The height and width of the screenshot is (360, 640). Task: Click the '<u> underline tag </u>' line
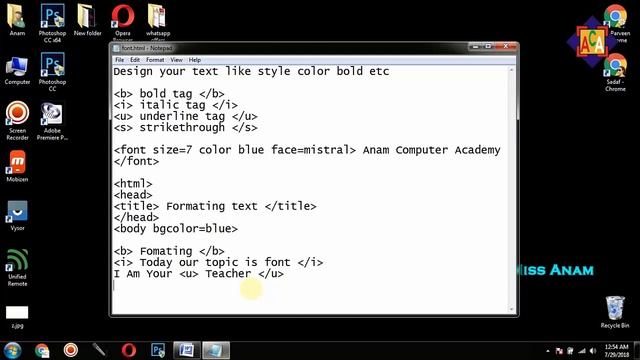click(185, 116)
